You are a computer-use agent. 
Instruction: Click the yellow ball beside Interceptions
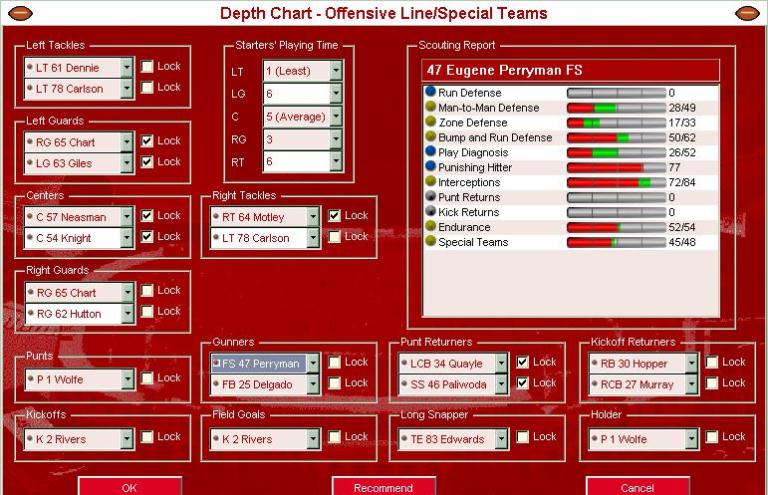(x=431, y=183)
